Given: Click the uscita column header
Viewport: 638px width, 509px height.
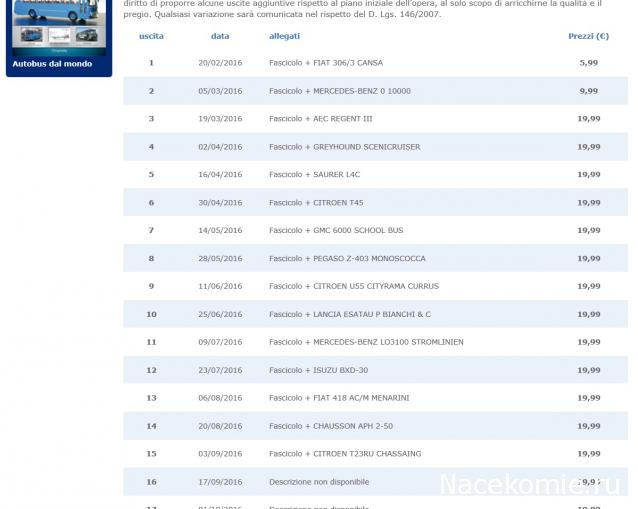Looking at the screenshot, I should point(151,36).
